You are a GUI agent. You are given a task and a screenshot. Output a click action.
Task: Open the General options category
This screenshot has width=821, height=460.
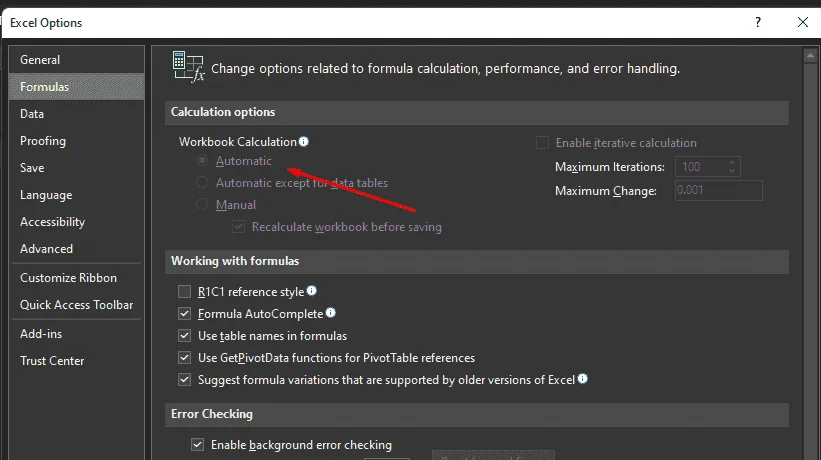click(x=76, y=60)
